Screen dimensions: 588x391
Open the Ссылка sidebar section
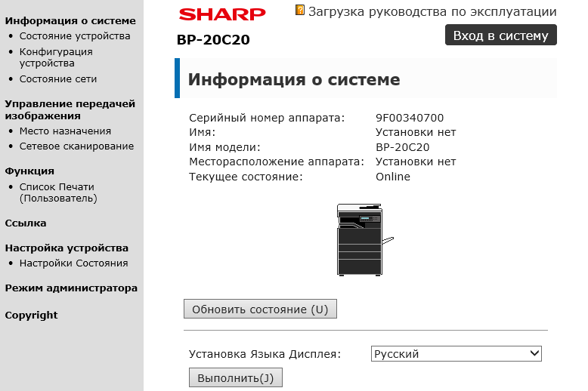coord(26,223)
